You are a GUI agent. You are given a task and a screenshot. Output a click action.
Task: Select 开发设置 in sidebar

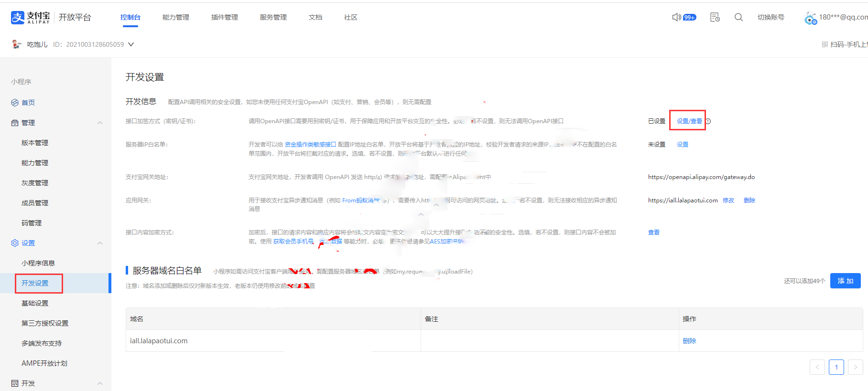pos(35,283)
